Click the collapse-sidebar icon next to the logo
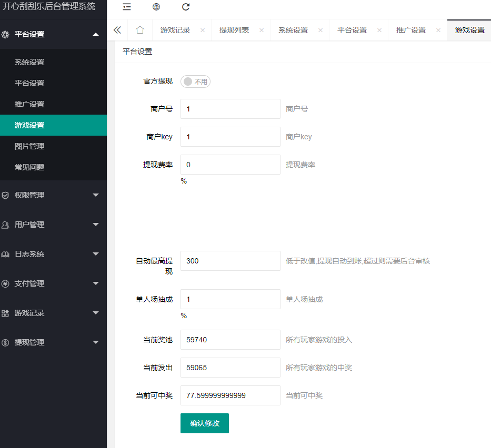 [127, 7]
